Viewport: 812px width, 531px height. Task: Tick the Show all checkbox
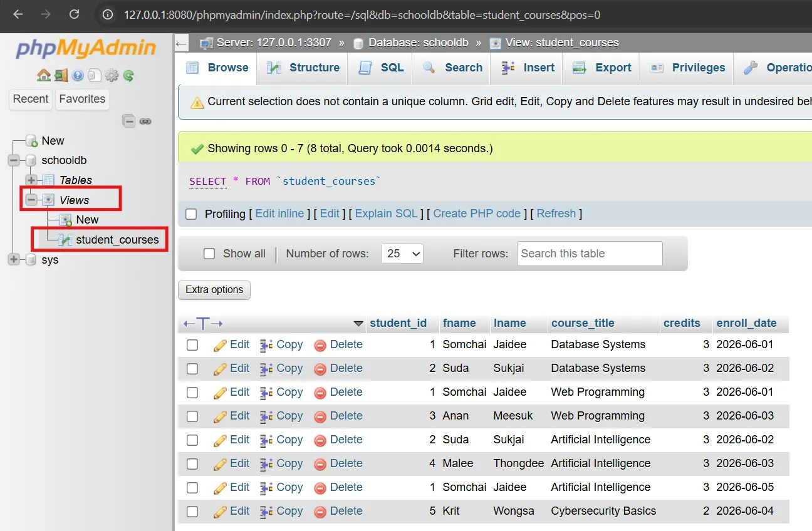coord(209,254)
